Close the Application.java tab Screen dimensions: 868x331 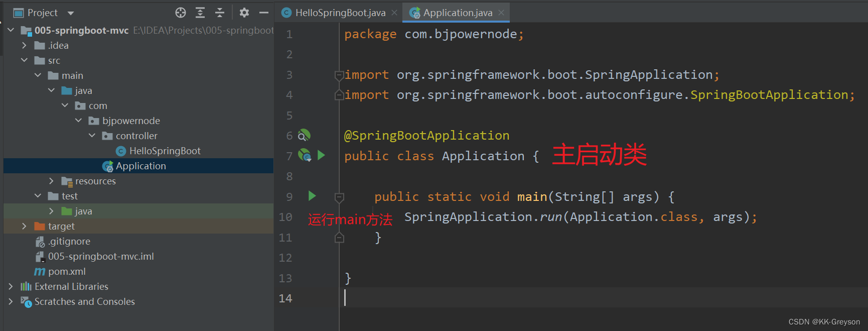[x=501, y=13]
